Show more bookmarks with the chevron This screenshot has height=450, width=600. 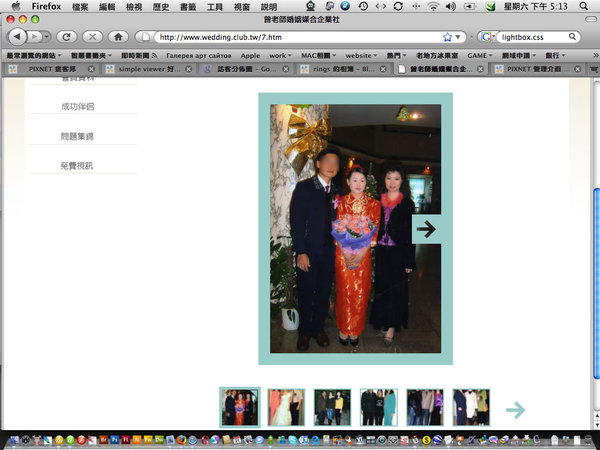pyautogui.click(x=595, y=55)
